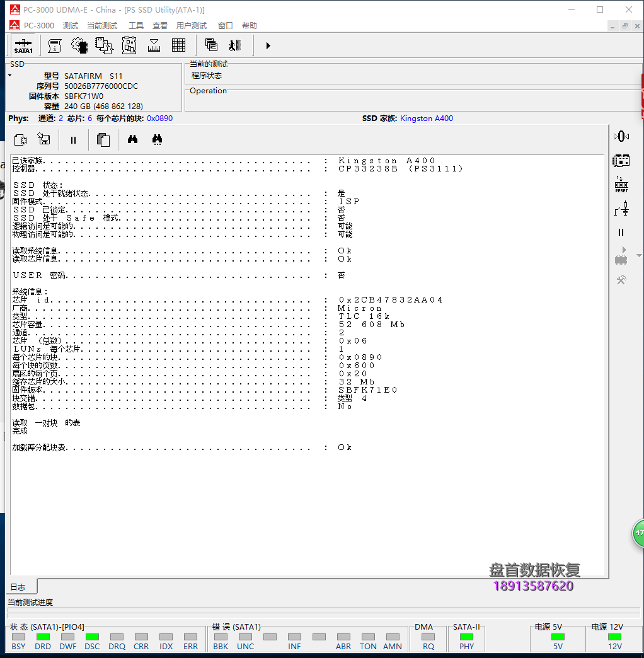Image resolution: width=644 pixels, height=658 pixels.
Task: Click the ruler measurement icon
Action: (x=154, y=46)
